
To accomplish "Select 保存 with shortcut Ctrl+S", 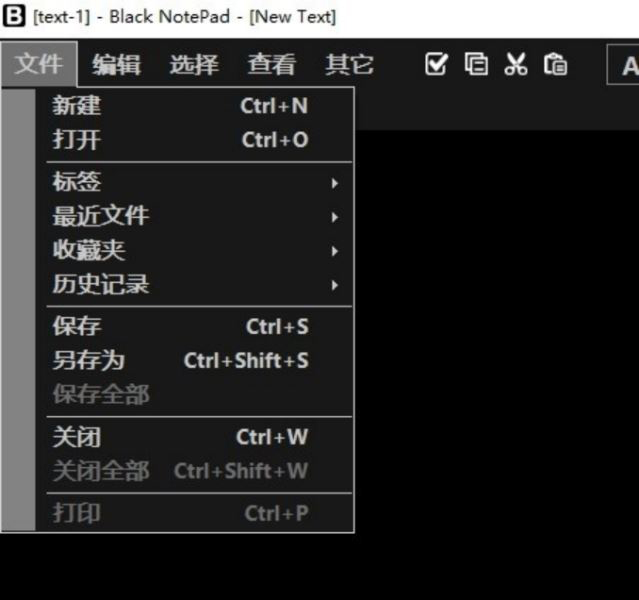I will pos(195,326).
